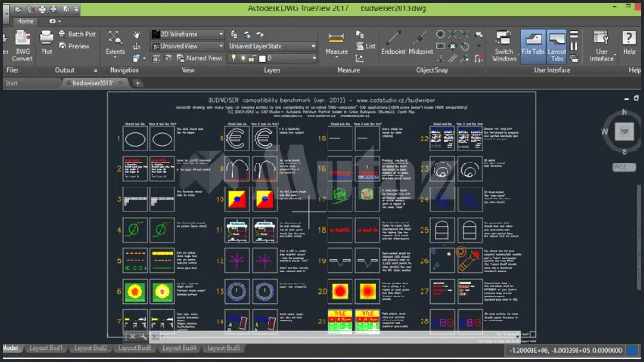The height and width of the screenshot is (362, 644).
Task: Click the command line wrench customize icon
Action: [x=143, y=336]
